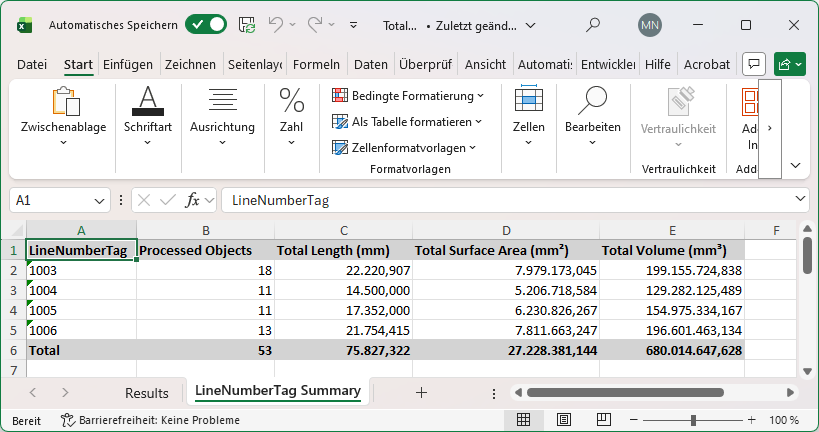Screen dimensions: 819x432
Task: Collapse the ribbon with chevron
Action: point(795,166)
